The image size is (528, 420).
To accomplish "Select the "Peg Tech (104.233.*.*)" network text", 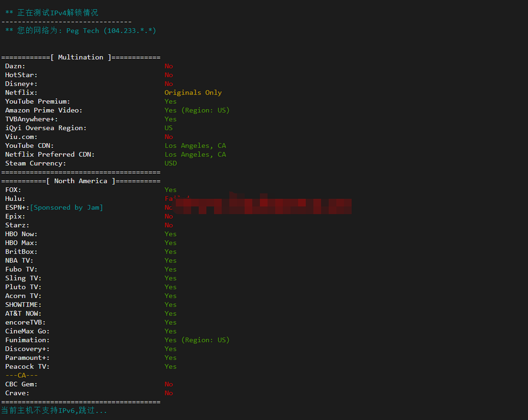I will coord(111,31).
